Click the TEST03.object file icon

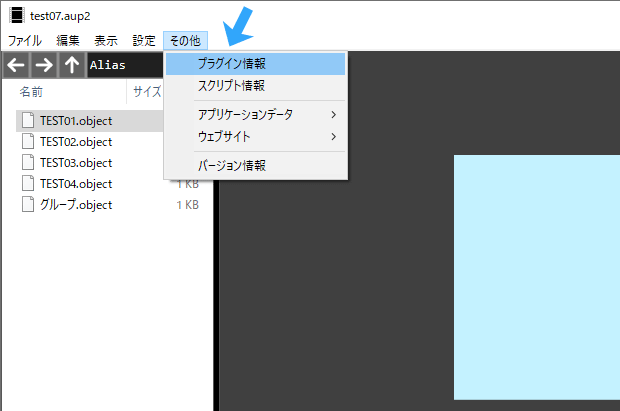28,163
